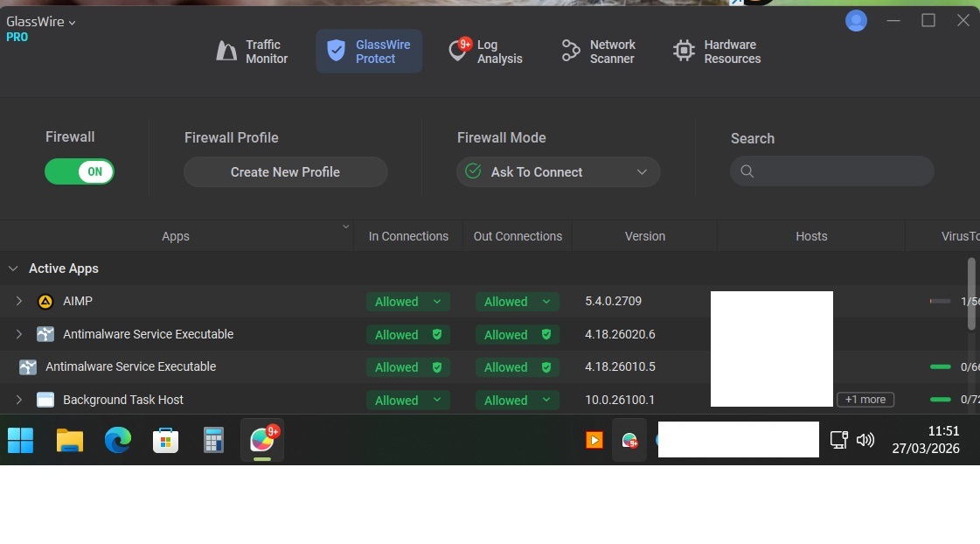
Task: Click the Background Task Host icon
Action: coord(45,400)
